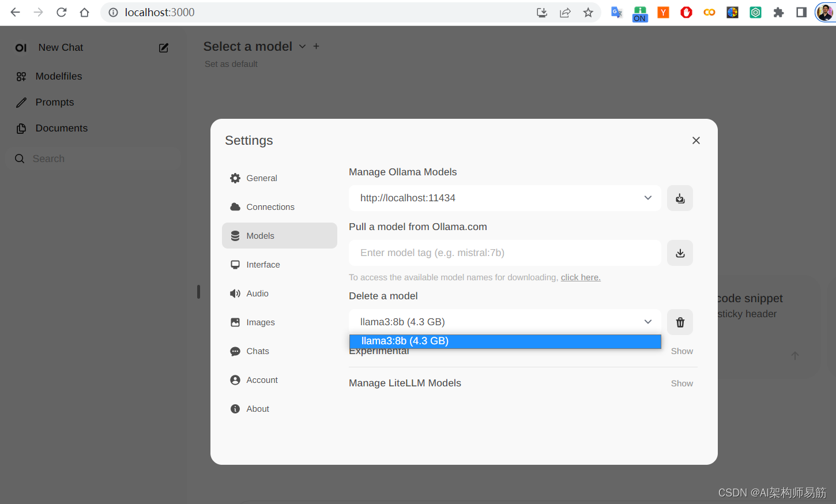The width and height of the screenshot is (836, 504).
Task: Click the site information icon in address bar
Action: coord(113,12)
